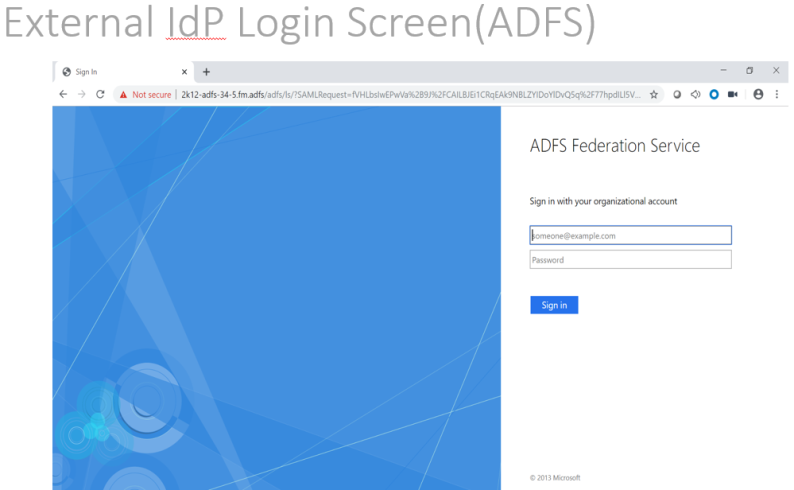This screenshot has height=490, width=794.
Task: Close the Sign In tab
Action: (184, 72)
